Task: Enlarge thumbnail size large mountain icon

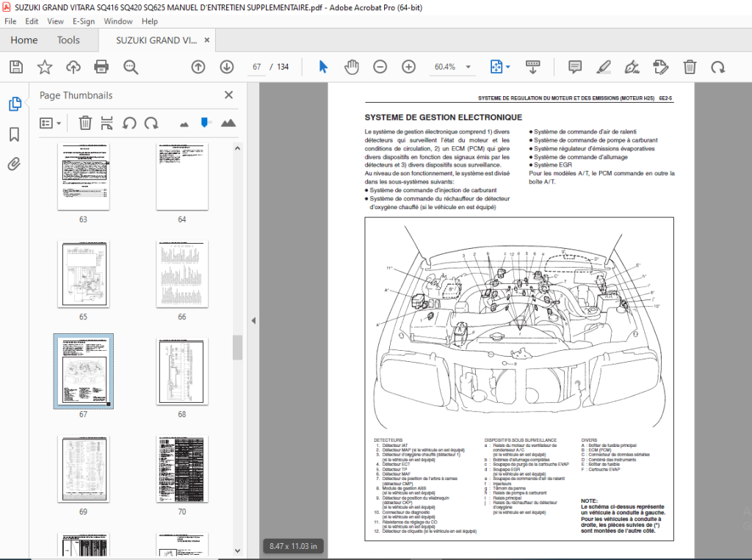Action: tap(228, 123)
